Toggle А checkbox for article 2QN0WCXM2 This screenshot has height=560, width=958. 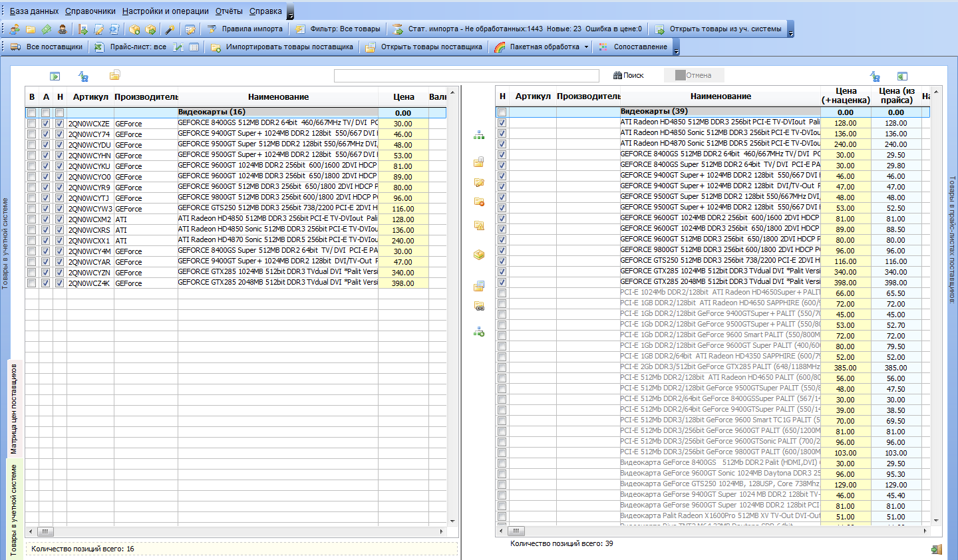(45, 219)
